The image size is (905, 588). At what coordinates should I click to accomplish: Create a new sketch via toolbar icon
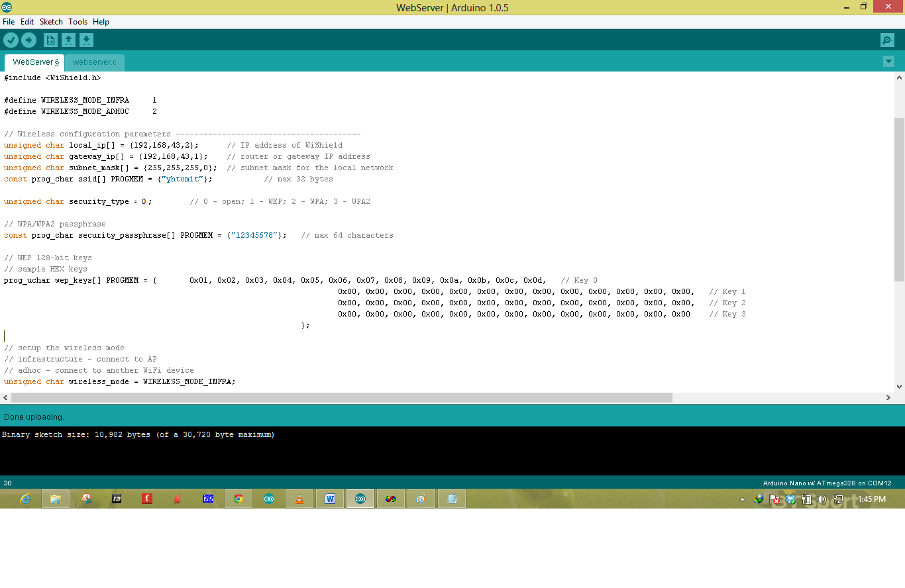(50, 40)
